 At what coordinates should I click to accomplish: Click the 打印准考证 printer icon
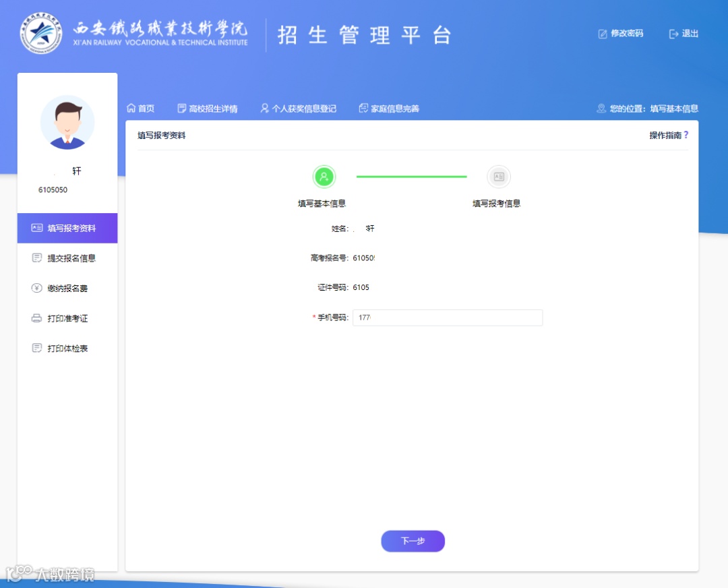(36, 318)
